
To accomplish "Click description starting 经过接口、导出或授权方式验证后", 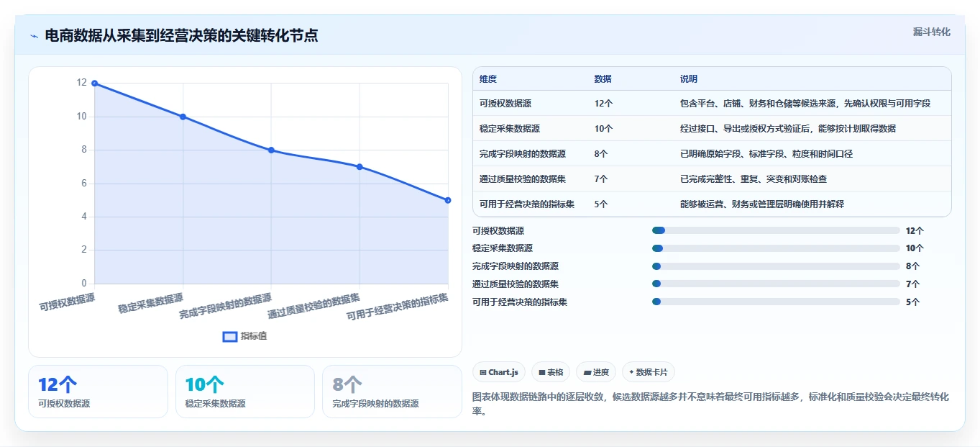I will (x=788, y=129).
